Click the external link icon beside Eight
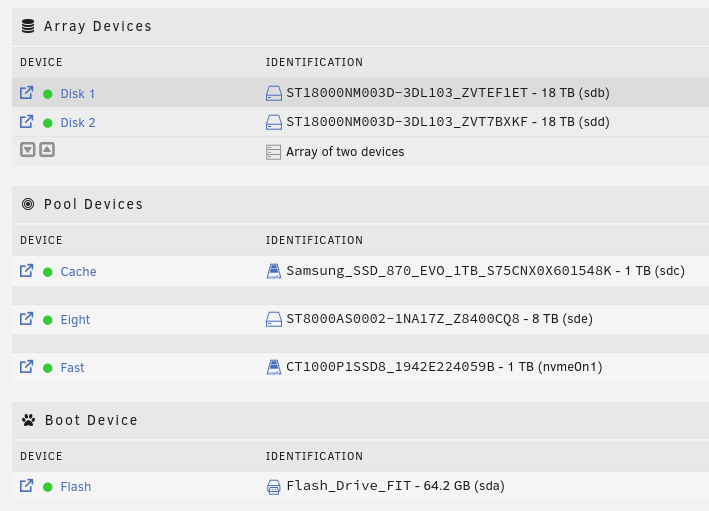709x511 pixels. click(x=26, y=319)
